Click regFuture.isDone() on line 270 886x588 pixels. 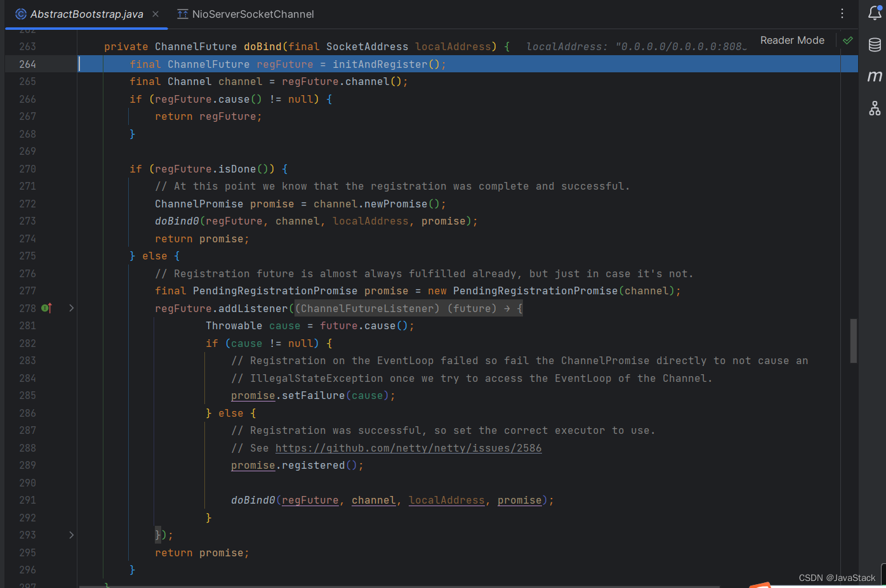pos(212,169)
